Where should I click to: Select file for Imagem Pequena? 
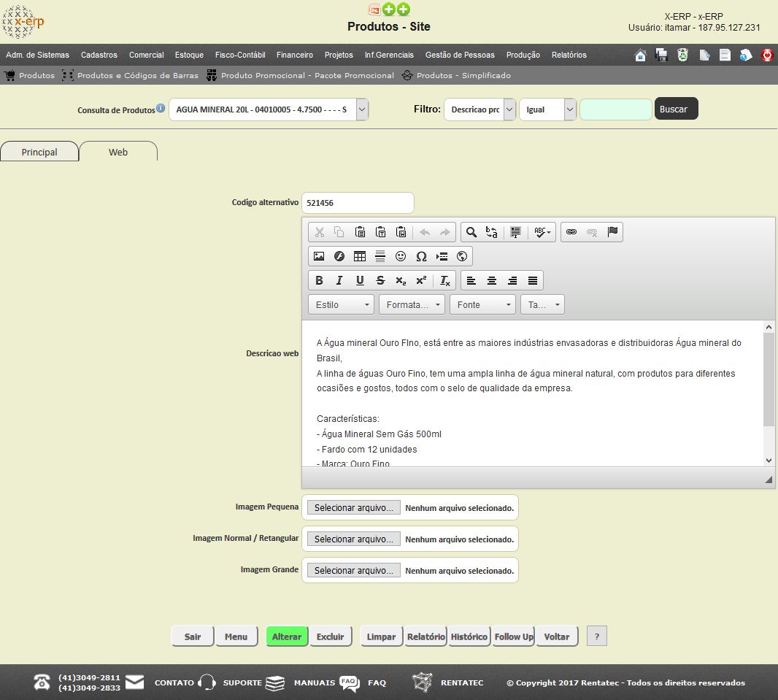[x=353, y=507]
